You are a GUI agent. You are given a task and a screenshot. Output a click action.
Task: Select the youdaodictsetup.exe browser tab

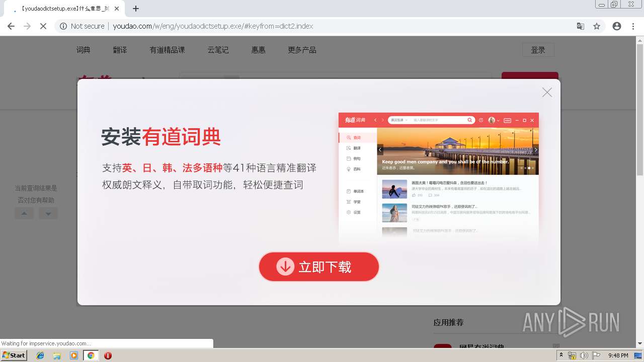coord(64,9)
